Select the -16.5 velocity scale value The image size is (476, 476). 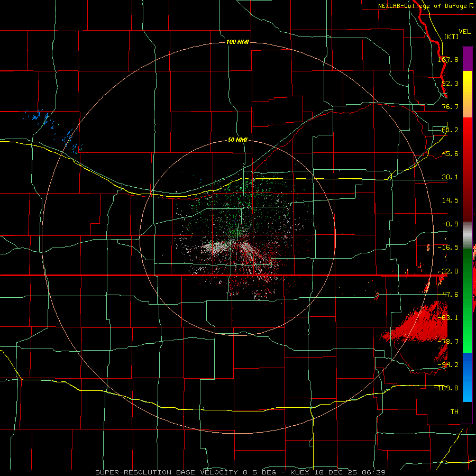pos(448,248)
